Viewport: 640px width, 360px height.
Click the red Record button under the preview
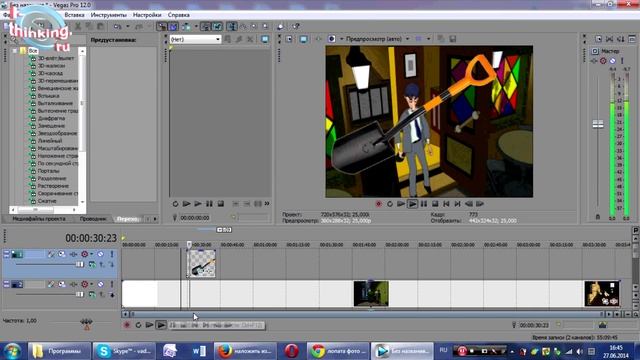[x=378, y=204]
